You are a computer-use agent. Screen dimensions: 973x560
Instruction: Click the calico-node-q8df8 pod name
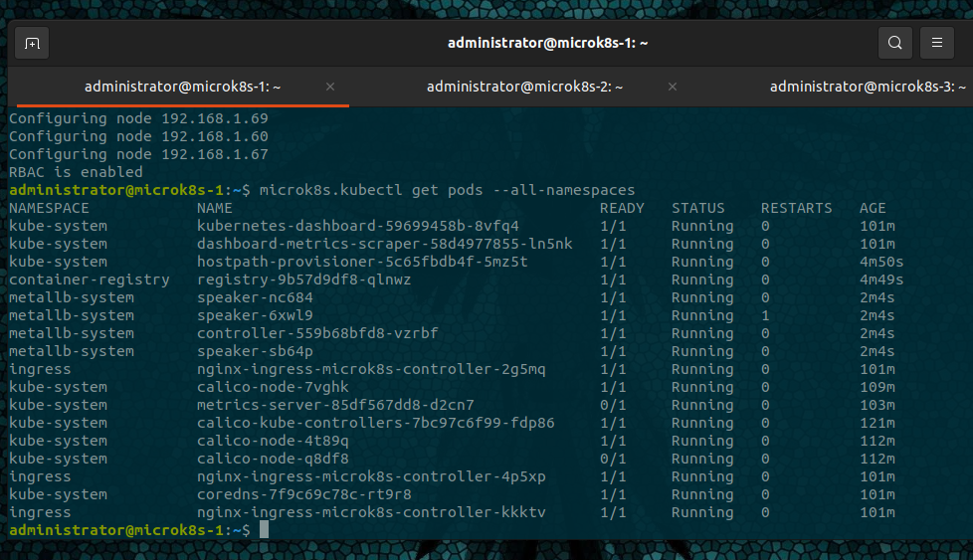coord(273,459)
